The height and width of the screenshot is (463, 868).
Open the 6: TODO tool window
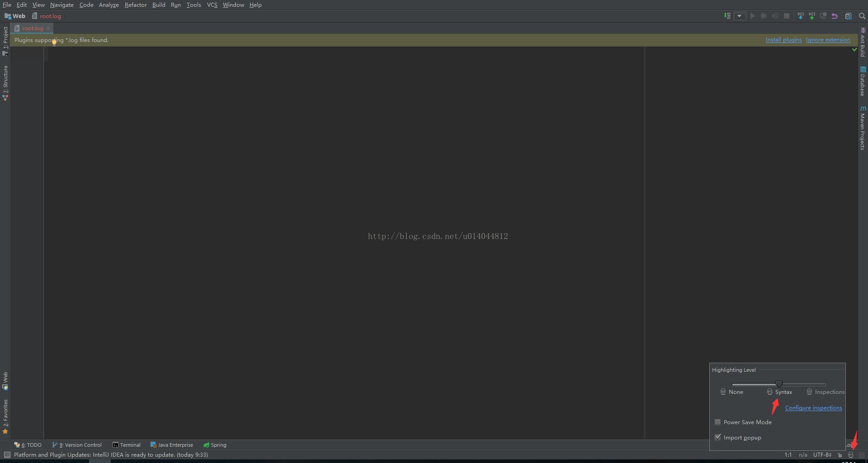pyautogui.click(x=28, y=444)
